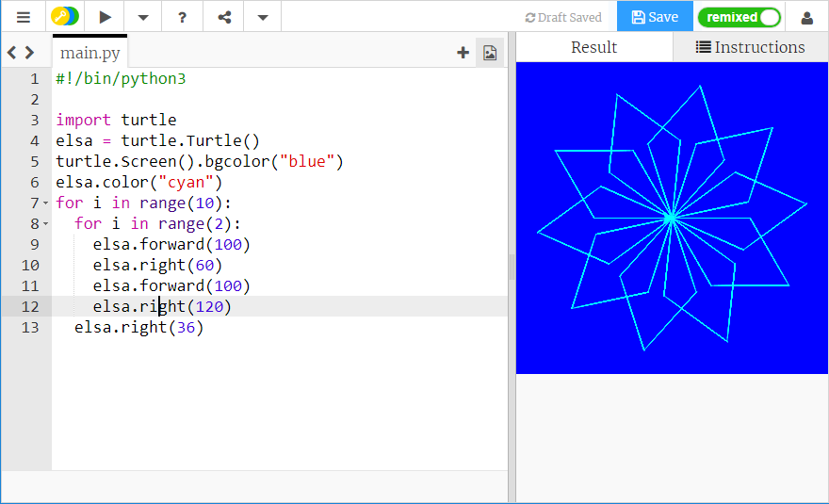Expand the share options dropdown arrow
The image size is (829, 504).
tap(263, 17)
